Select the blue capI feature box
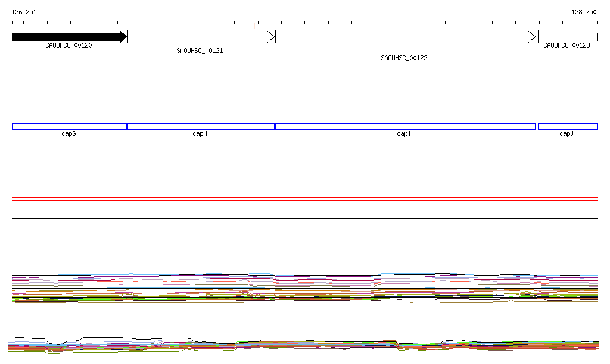This screenshot has height=364, width=610. click(x=405, y=126)
